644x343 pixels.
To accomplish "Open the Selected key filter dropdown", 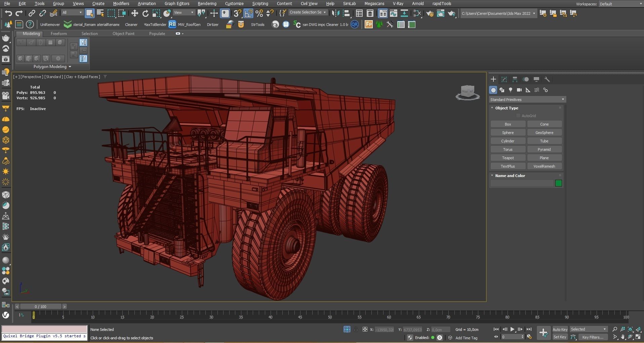I will point(588,329).
